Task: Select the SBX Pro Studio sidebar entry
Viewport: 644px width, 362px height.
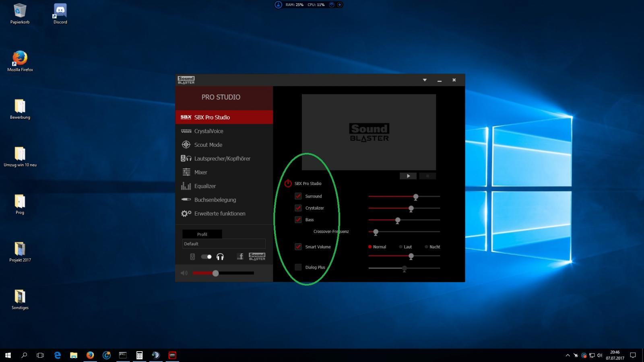Action: (x=224, y=117)
